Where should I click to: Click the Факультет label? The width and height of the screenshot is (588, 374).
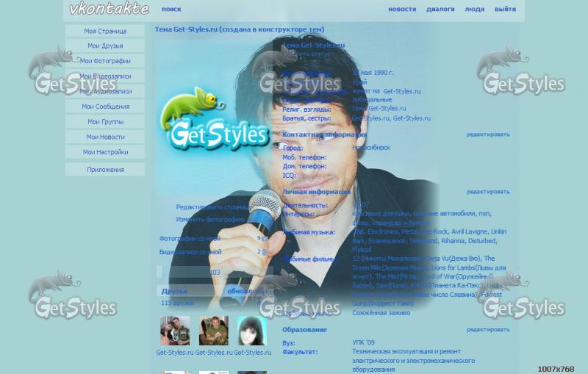tap(300, 352)
